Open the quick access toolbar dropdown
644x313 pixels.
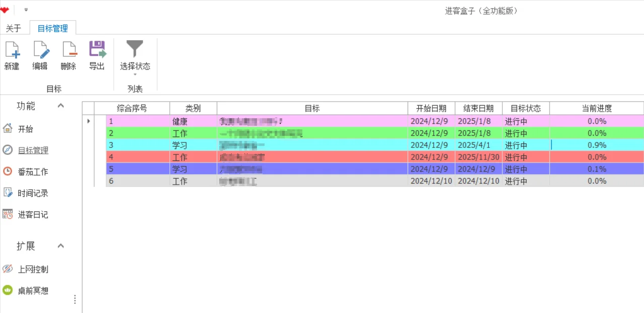pyautogui.click(x=26, y=9)
